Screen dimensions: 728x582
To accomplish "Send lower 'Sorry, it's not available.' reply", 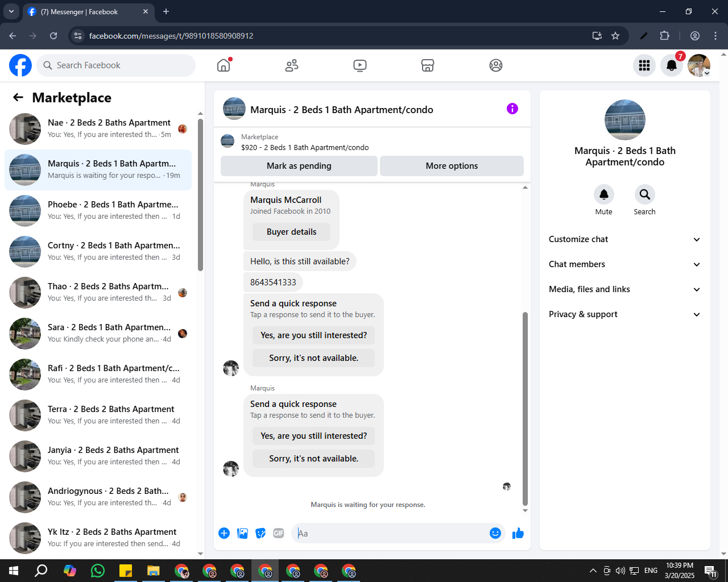I will [314, 459].
